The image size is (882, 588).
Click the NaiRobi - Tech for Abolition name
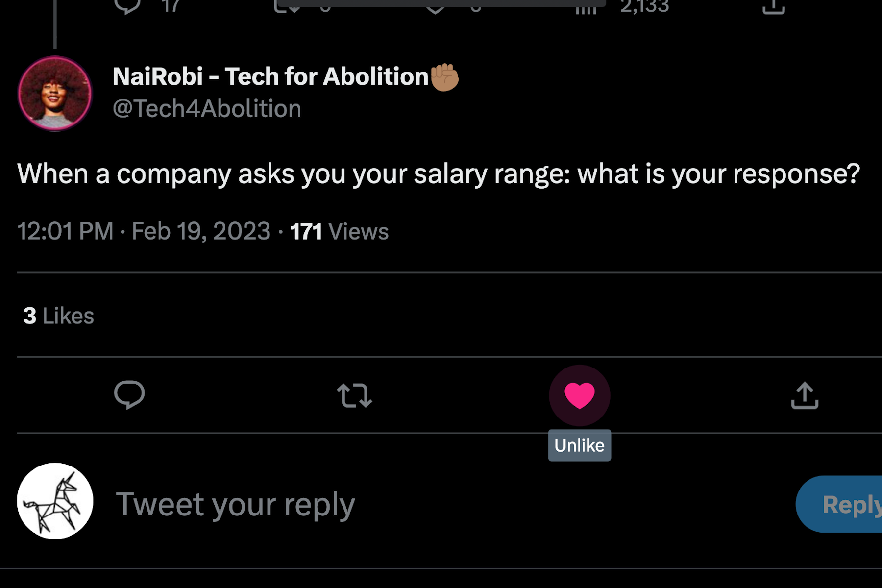click(270, 77)
